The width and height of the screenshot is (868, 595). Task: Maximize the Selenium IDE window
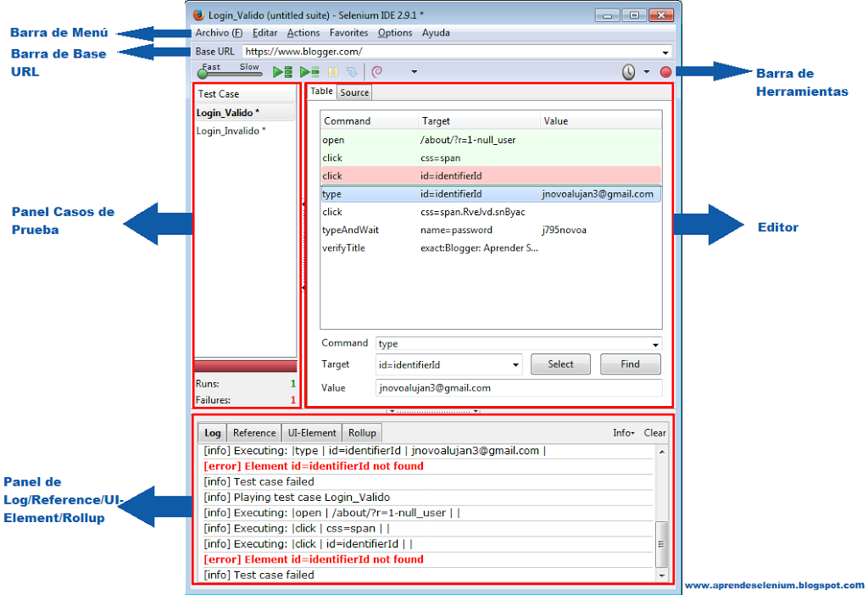(634, 15)
